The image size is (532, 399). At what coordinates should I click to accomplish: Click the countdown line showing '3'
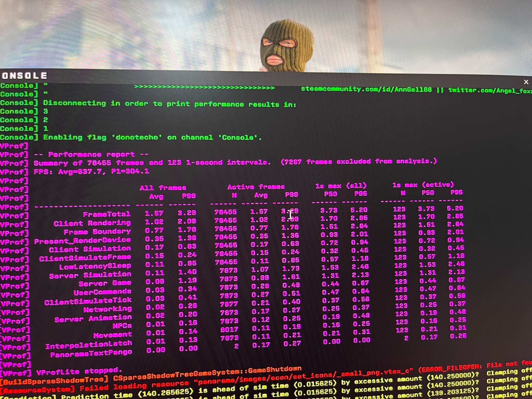[45, 111]
